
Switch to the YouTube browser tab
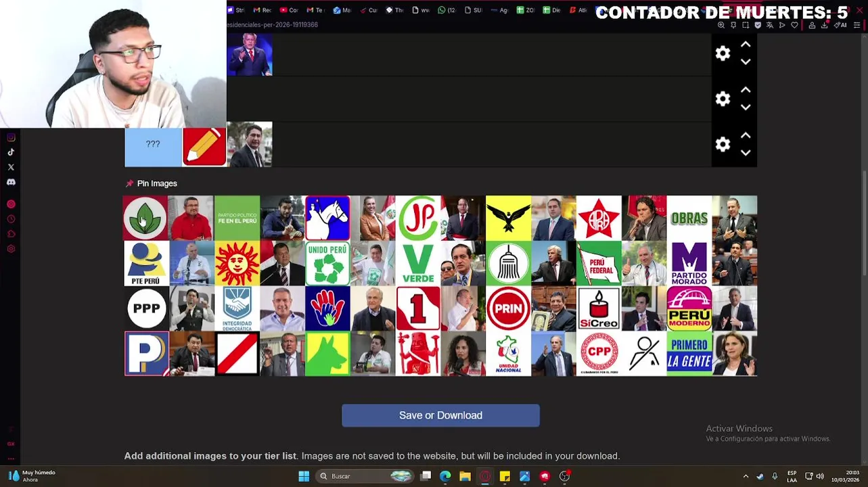pyautogui.click(x=289, y=10)
